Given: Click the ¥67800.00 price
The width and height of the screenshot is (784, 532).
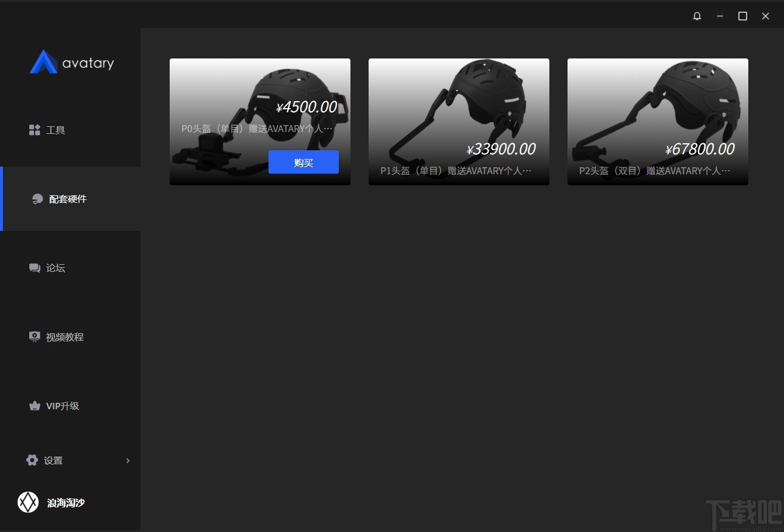Looking at the screenshot, I should click(700, 149).
